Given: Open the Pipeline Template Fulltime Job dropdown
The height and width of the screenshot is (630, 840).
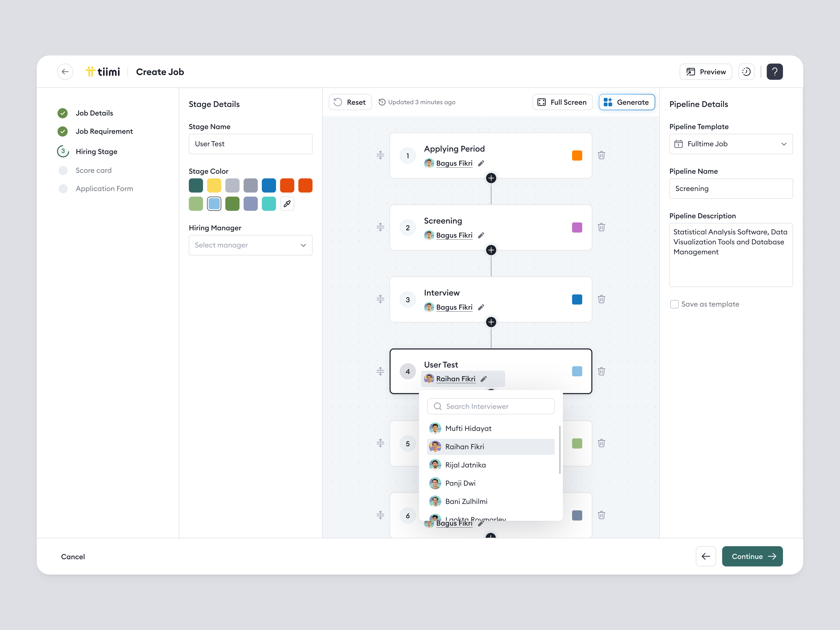Looking at the screenshot, I should (x=731, y=144).
